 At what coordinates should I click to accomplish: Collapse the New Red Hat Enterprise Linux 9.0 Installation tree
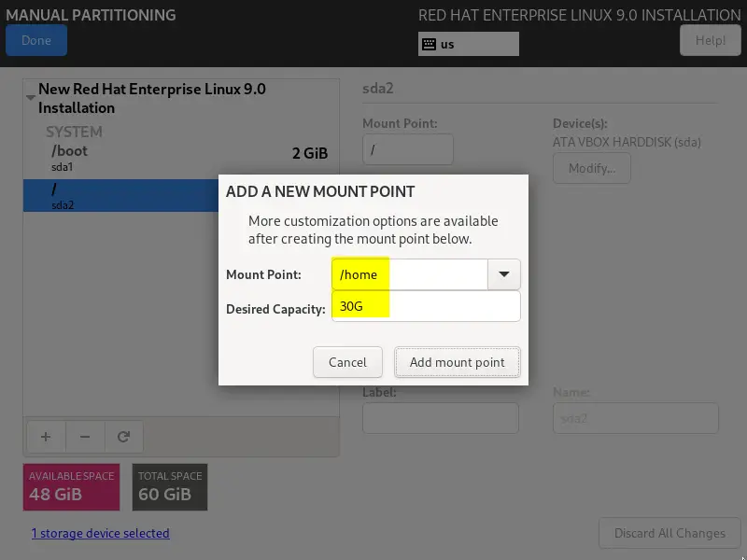click(x=31, y=97)
